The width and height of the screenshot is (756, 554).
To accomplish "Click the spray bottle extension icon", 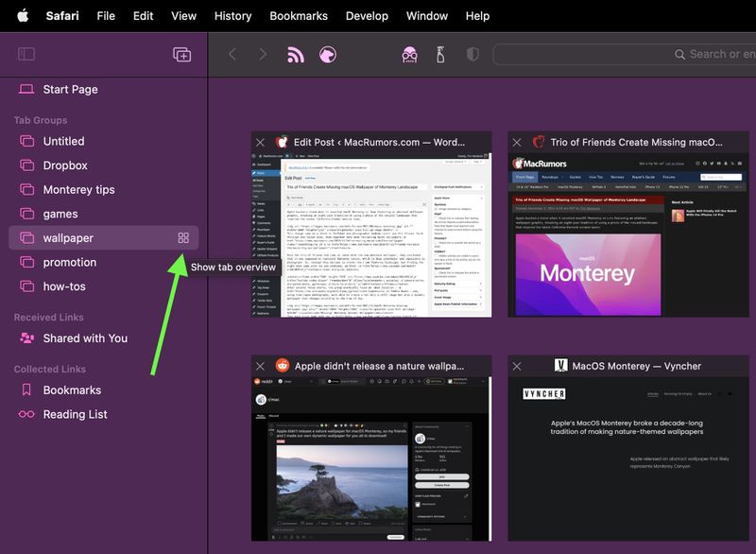I will (x=440, y=55).
